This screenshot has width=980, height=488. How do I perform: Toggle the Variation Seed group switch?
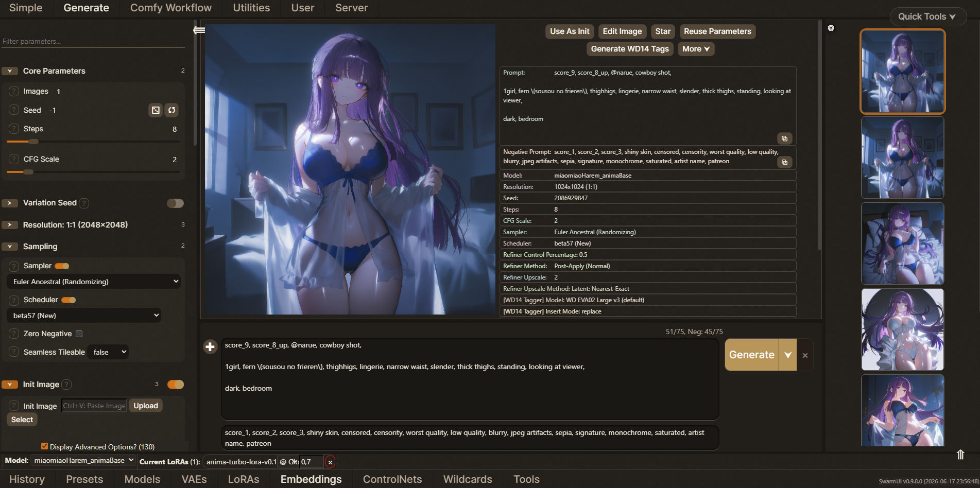click(x=175, y=203)
